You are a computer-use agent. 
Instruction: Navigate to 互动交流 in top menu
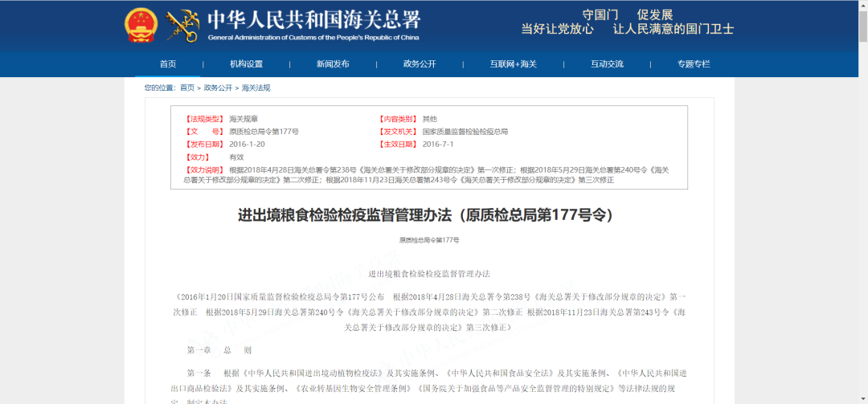point(607,64)
